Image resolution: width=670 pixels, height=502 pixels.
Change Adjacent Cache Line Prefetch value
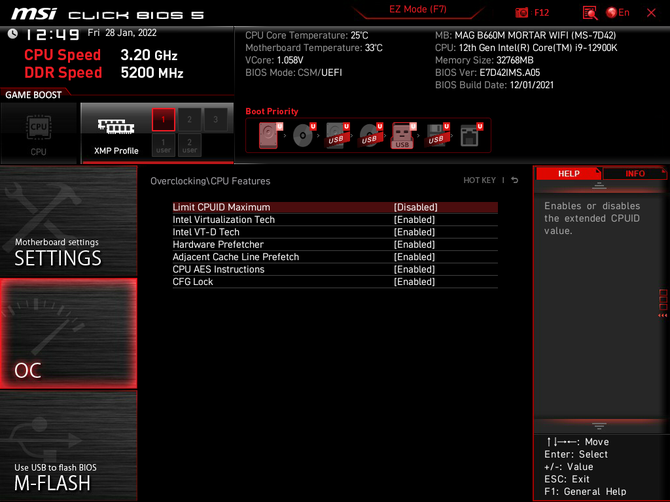[x=414, y=257]
